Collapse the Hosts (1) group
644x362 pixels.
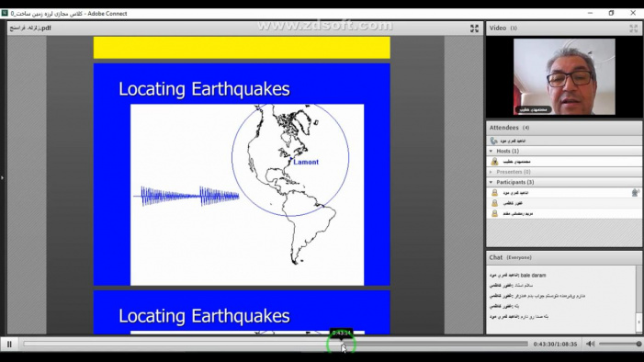coord(491,152)
